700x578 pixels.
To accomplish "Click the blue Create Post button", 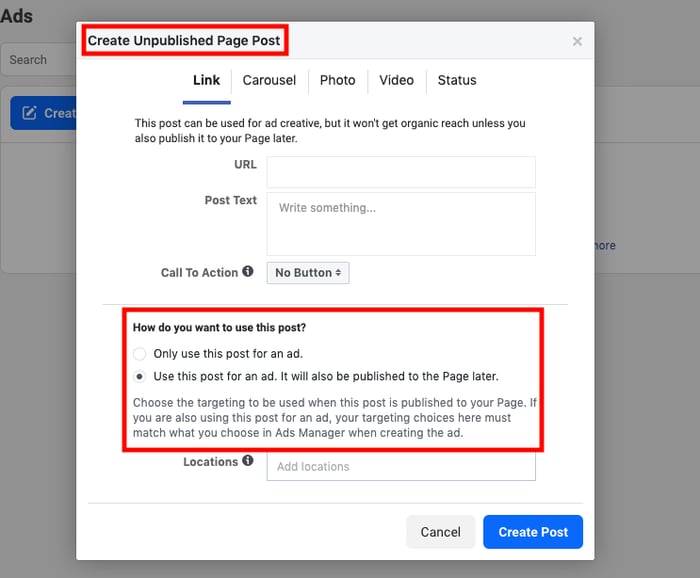I will (532, 532).
